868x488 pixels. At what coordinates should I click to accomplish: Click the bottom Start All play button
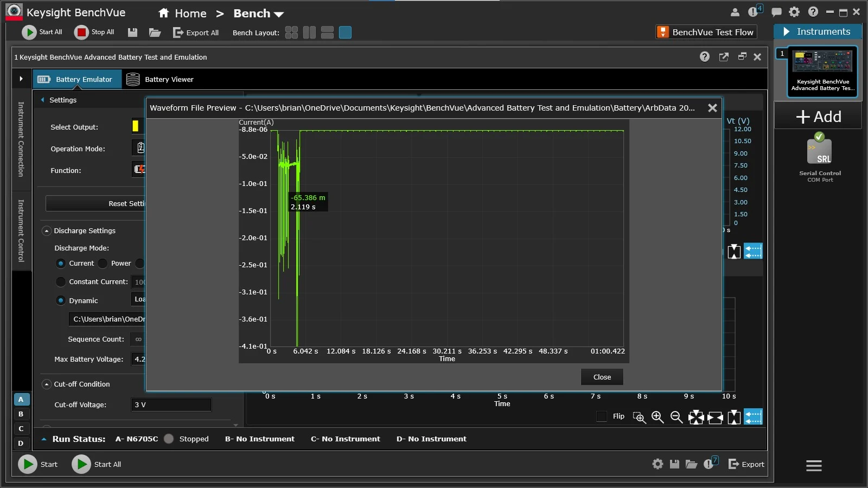click(x=81, y=464)
